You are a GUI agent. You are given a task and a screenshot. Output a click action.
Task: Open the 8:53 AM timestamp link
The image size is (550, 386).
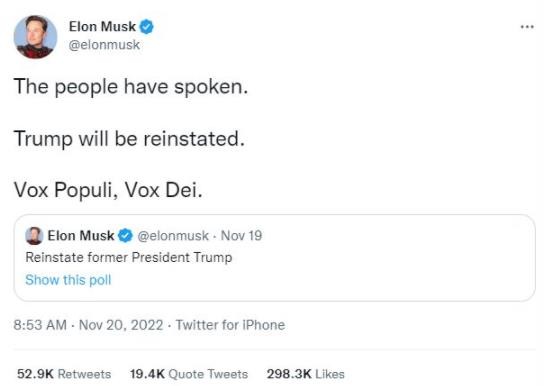pyautogui.click(x=40, y=325)
